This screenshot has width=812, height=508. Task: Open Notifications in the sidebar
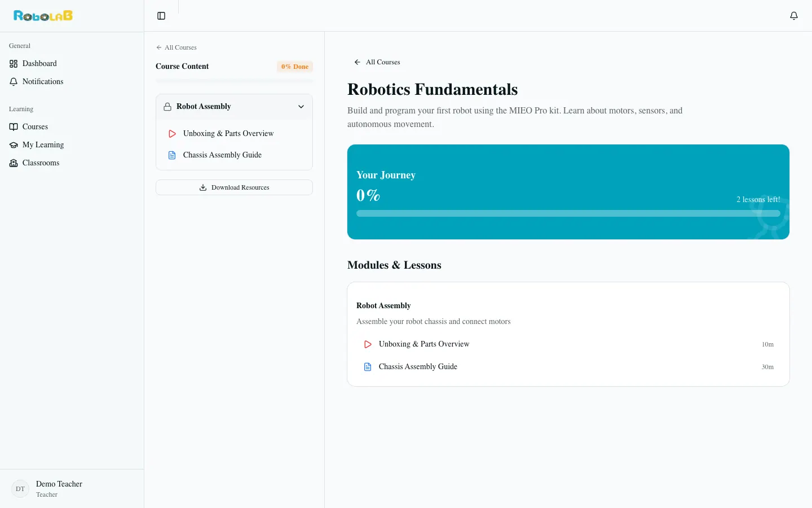point(72,82)
